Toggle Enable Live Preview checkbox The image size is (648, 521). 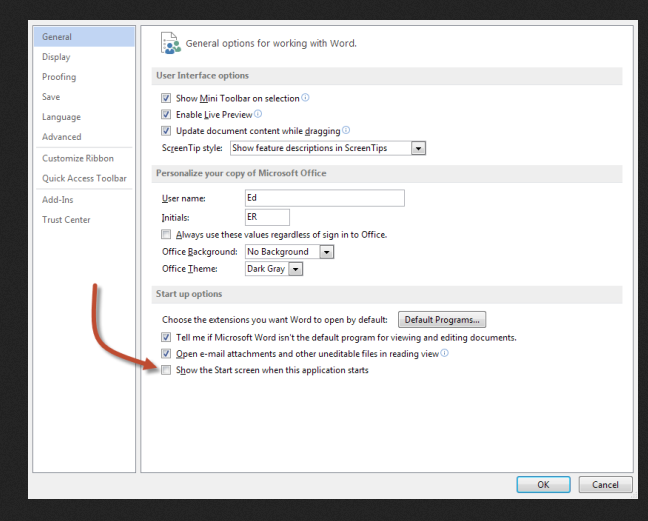click(x=166, y=114)
